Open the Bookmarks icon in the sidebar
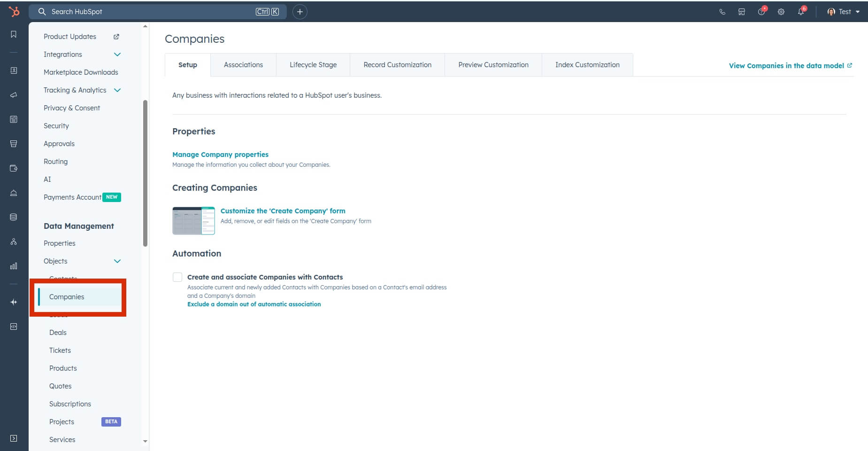Viewport: 868px width, 451px height. [x=14, y=34]
